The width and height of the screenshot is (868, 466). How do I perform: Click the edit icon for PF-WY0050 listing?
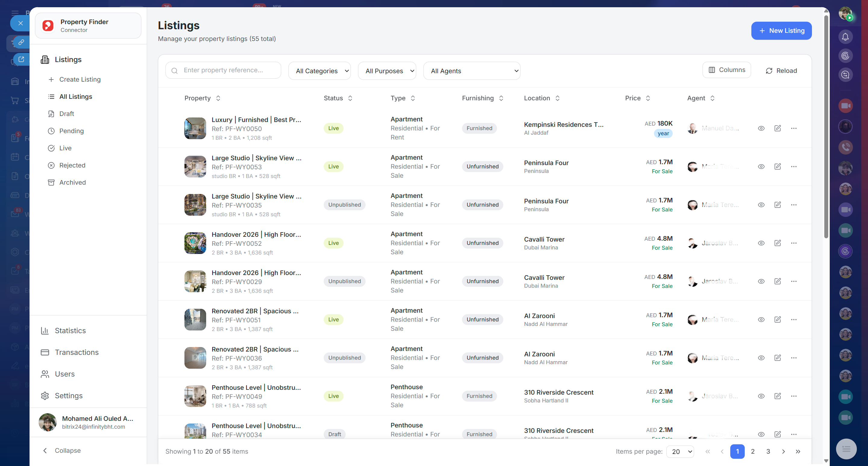tap(777, 128)
